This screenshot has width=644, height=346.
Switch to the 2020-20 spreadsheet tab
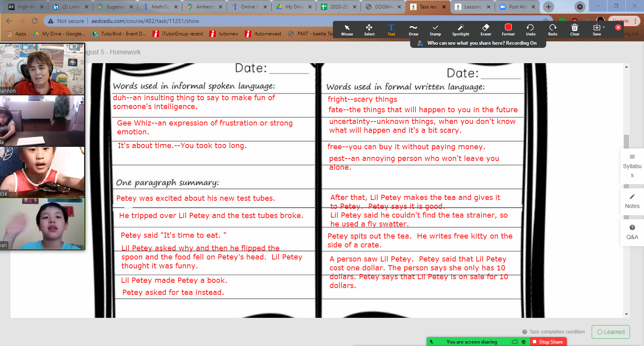339,7
